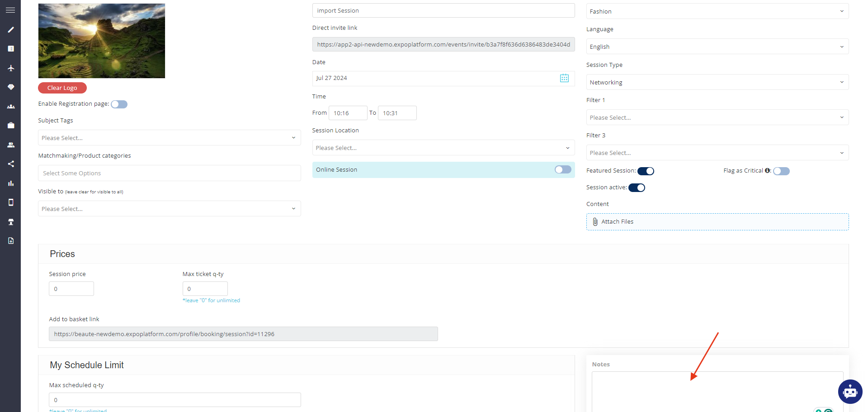868x412 pixels.
Task: Expand the Filter 1 dropdown
Action: click(717, 117)
